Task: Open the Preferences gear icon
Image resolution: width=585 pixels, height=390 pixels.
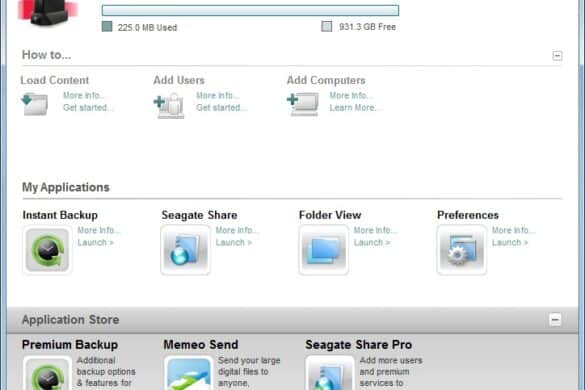Action: (462, 250)
